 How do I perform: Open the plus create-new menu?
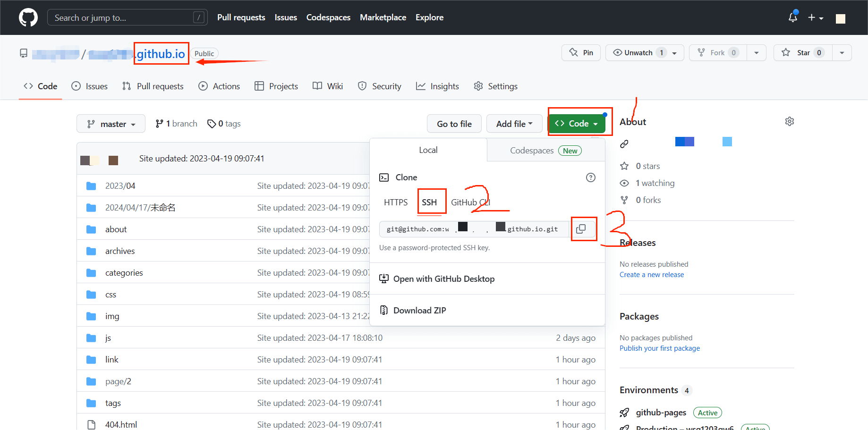(x=816, y=17)
